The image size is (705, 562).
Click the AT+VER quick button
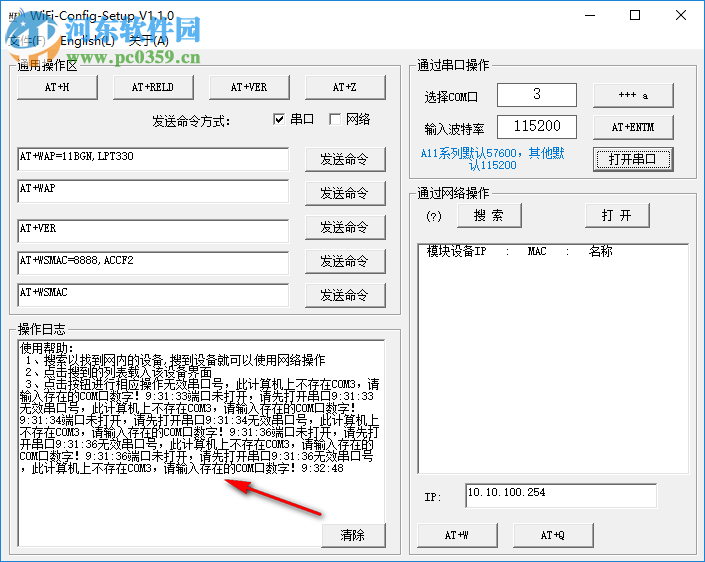[x=249, y=87]
